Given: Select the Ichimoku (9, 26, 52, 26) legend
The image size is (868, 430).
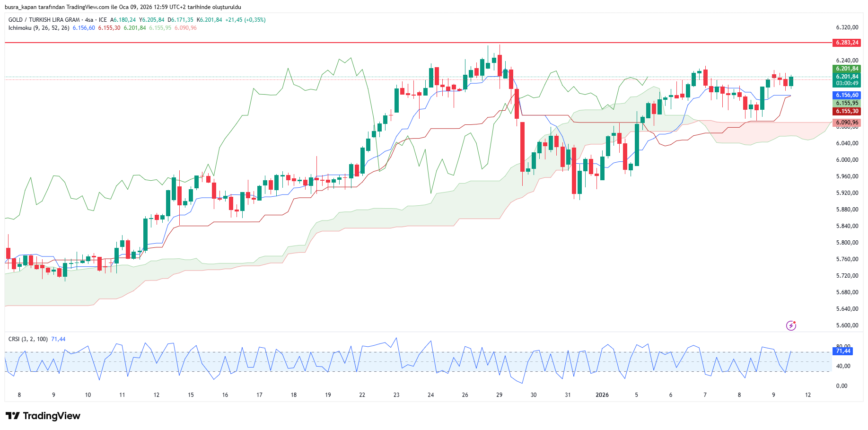Looking at the screenshot, I should pyautogui.click(x=39, y=28).
